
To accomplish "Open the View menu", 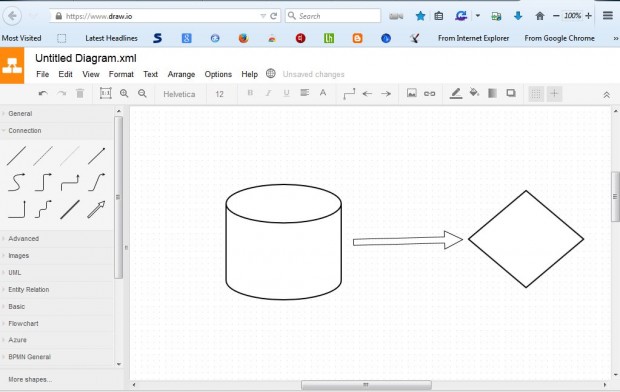I will tap(91, 74).
